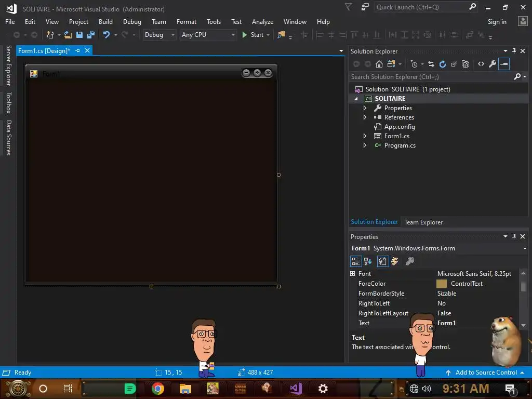Toggle Categorized view in Properties panel
This screenshot has height=399, width=532.
click(356, 261)
